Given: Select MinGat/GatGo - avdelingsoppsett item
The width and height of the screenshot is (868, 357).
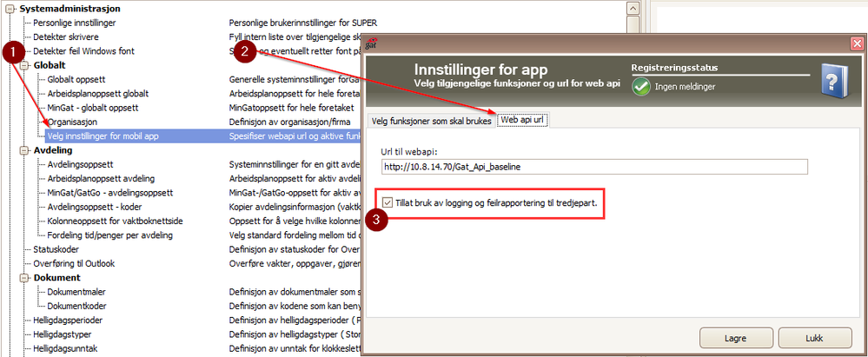Looking at the screenshot, I should [x=110, y=193].
